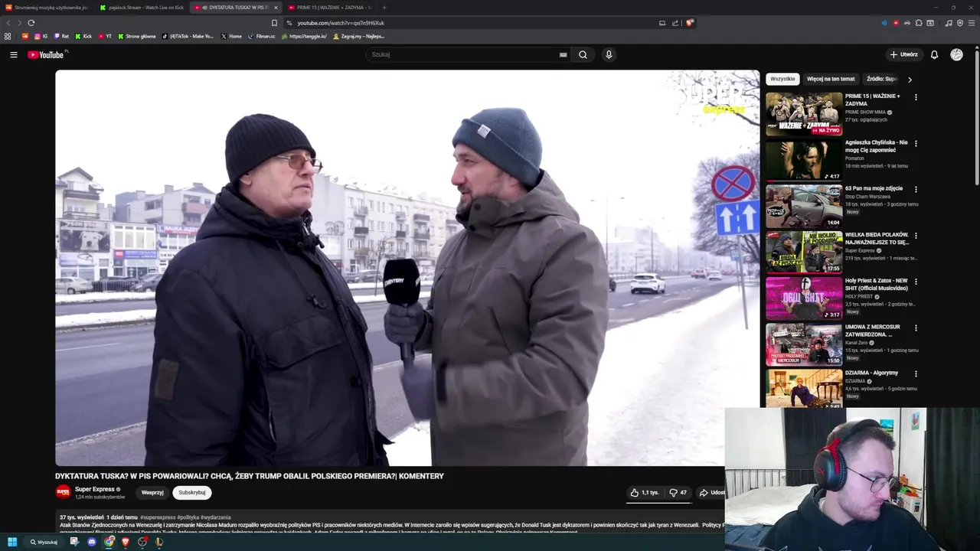
Task: Open bookmarks apps grid icon
Action: tap(8, 36)
